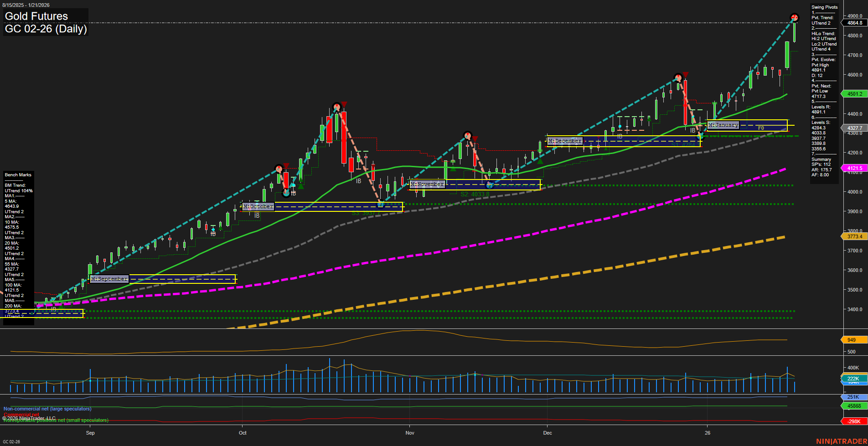Click the green buy triangle near the early-December trendline
Viewport: 868px width, 446px height.
pyautogui.click(x=540, y=161)
